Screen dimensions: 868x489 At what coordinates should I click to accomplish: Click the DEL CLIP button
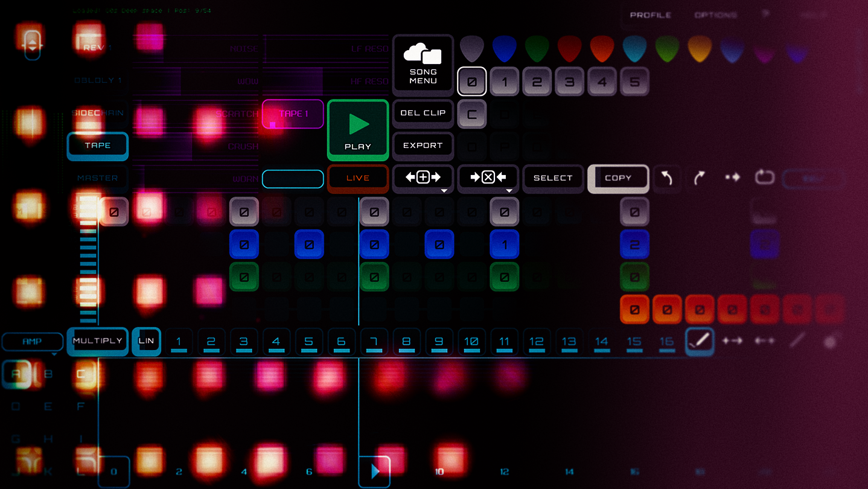423,113
